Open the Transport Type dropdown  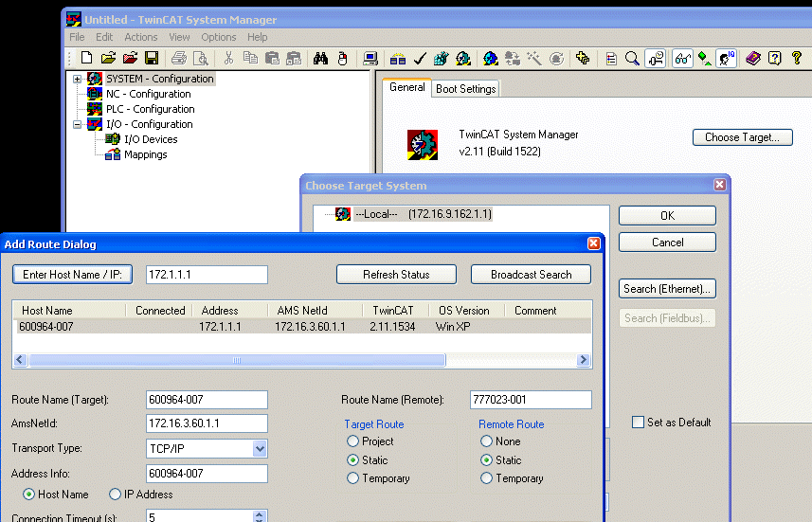[260, 448]
